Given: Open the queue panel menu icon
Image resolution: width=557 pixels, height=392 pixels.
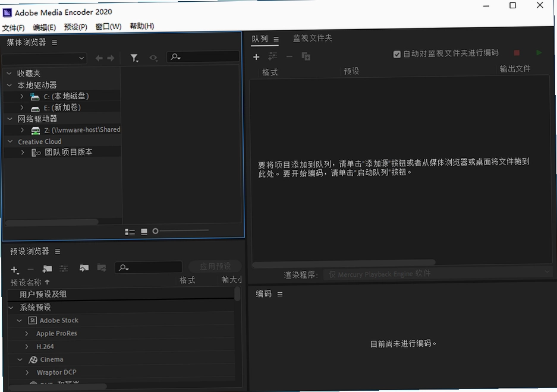Looking at the screenshot, I should pos(276,39).
